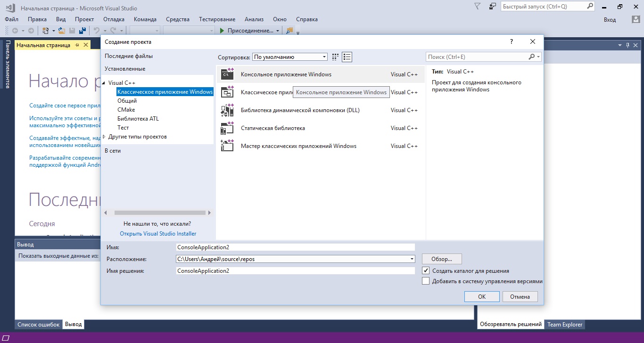Open the Undo history dropdown arrow

tap(104, 31)
